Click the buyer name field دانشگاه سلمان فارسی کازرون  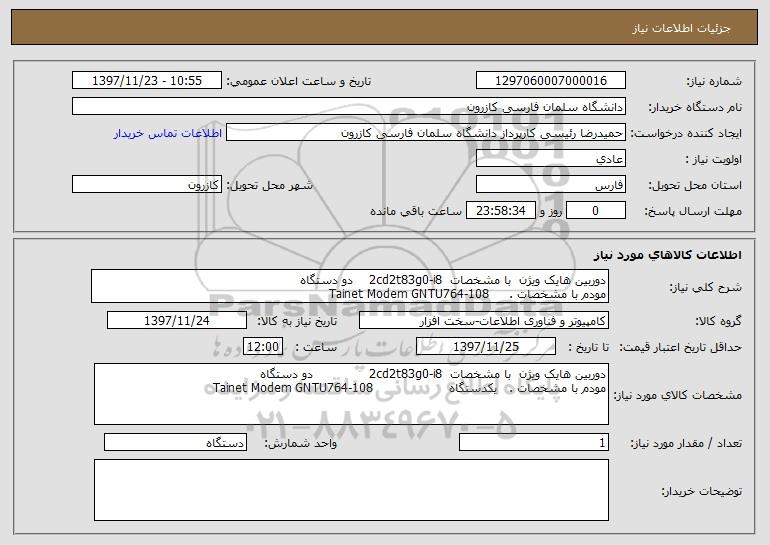[x=349, y=106]
